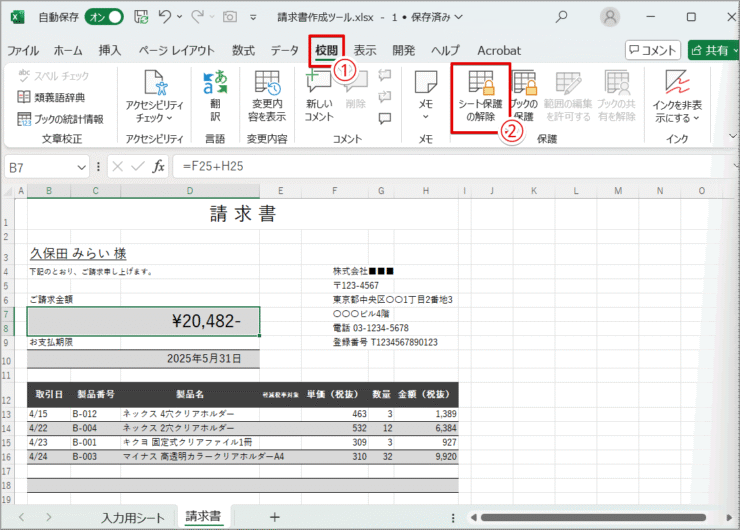The height and width of the screenshot is (530, 740).
Task: Select row header 13
Action: click(x=7, y=414)
